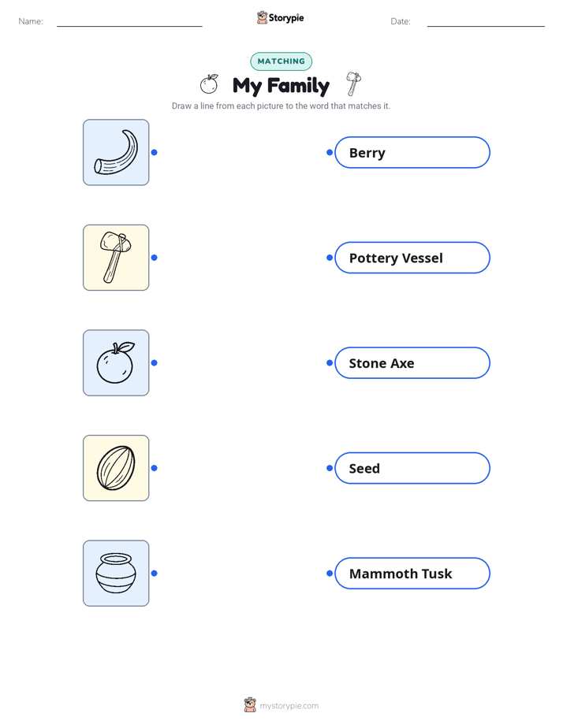The width and height of the screenshot is (563, 728).
Task: Click the mammoth tusk picture tile
Action: point(116,152)
